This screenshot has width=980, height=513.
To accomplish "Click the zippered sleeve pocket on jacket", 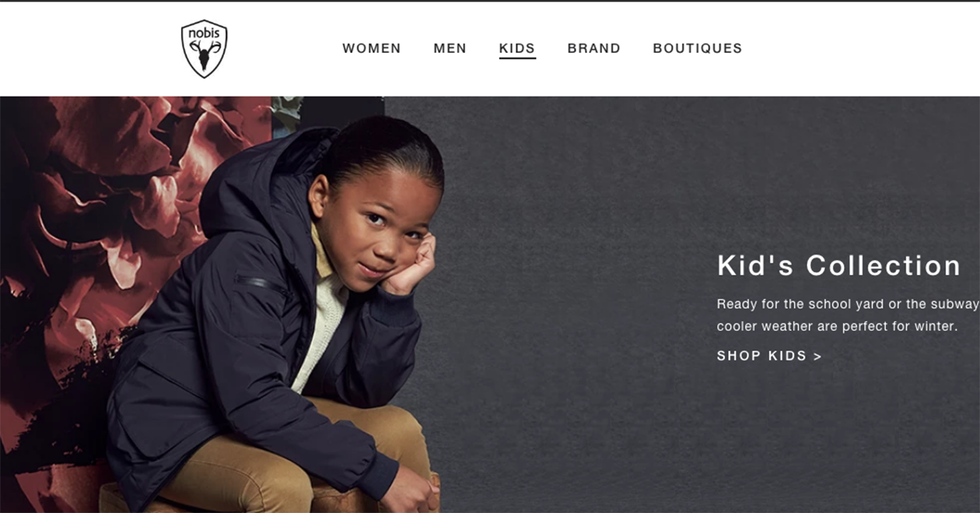I will tap(261, 282).
